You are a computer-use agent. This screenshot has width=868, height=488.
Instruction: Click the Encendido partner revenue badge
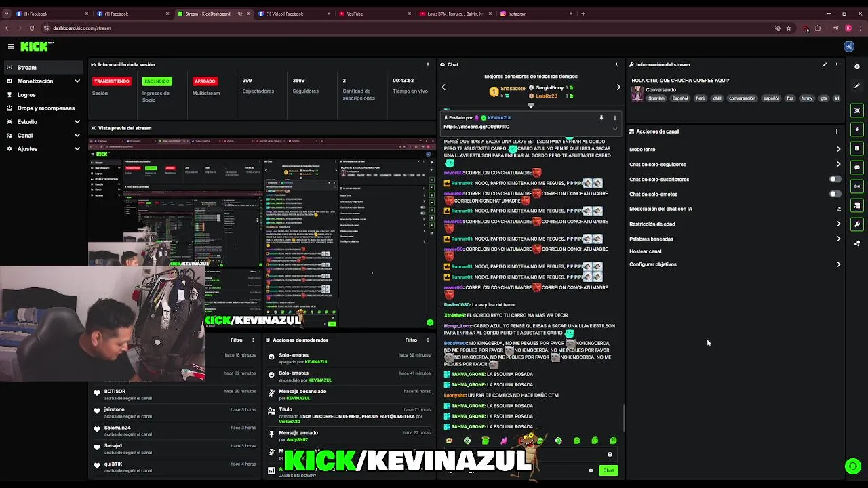(157, 81)
